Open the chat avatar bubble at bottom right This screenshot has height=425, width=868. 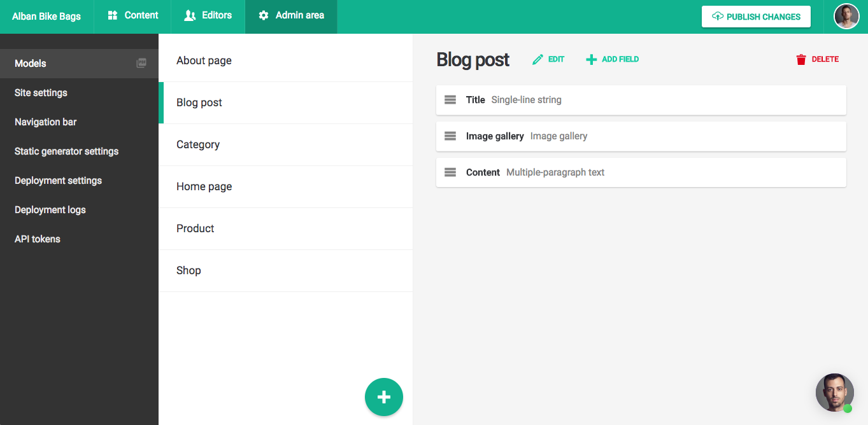(x=835, y=393)
